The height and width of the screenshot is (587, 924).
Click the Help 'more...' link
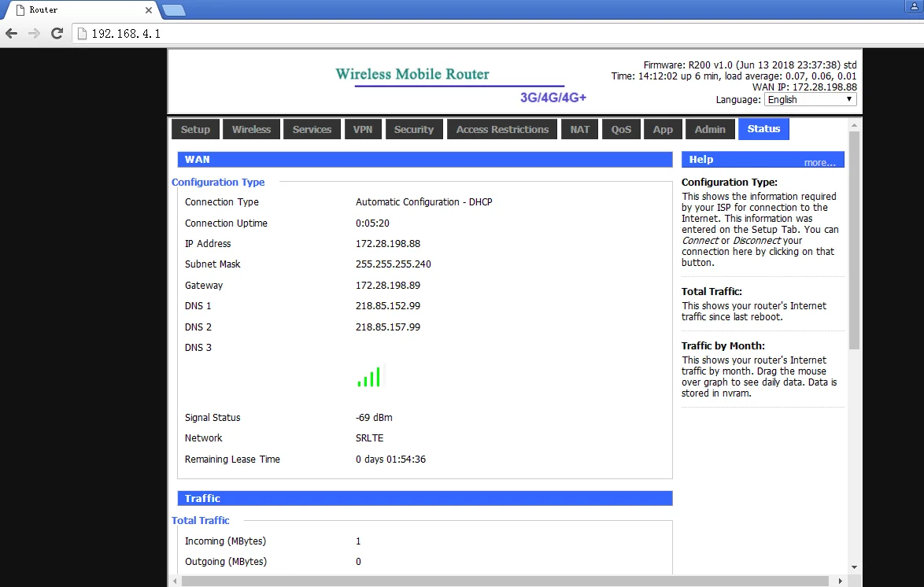click(x=819, y=163)
